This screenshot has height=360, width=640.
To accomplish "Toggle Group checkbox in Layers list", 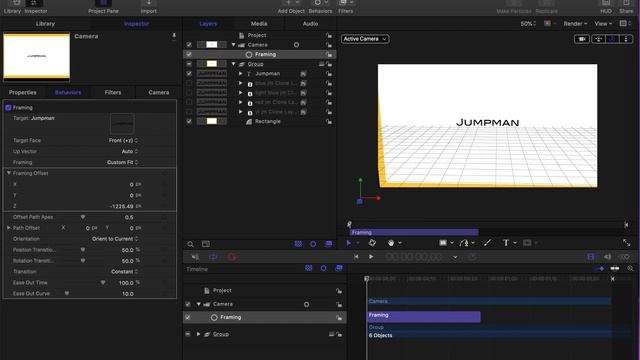I will (x=189, y=64).
